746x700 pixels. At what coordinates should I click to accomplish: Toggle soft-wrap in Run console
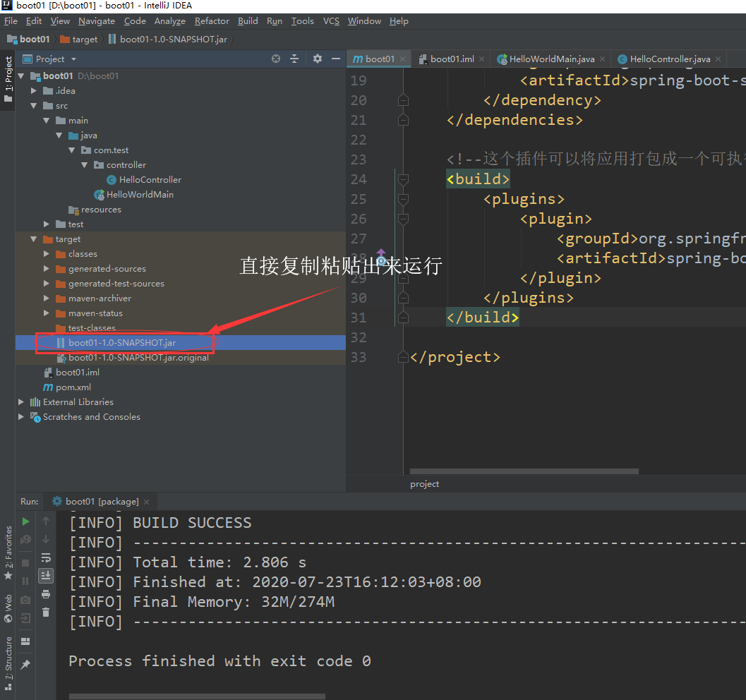[x=46, y=557]
